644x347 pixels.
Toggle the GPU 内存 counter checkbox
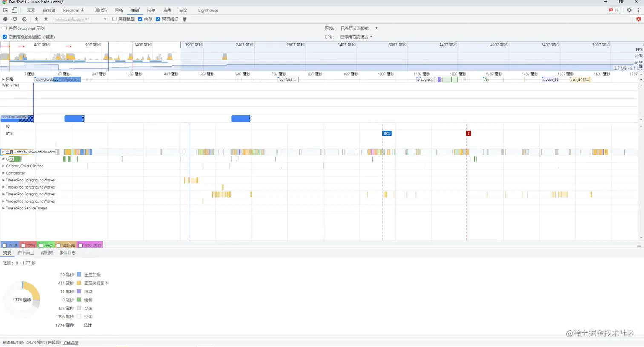80,245
